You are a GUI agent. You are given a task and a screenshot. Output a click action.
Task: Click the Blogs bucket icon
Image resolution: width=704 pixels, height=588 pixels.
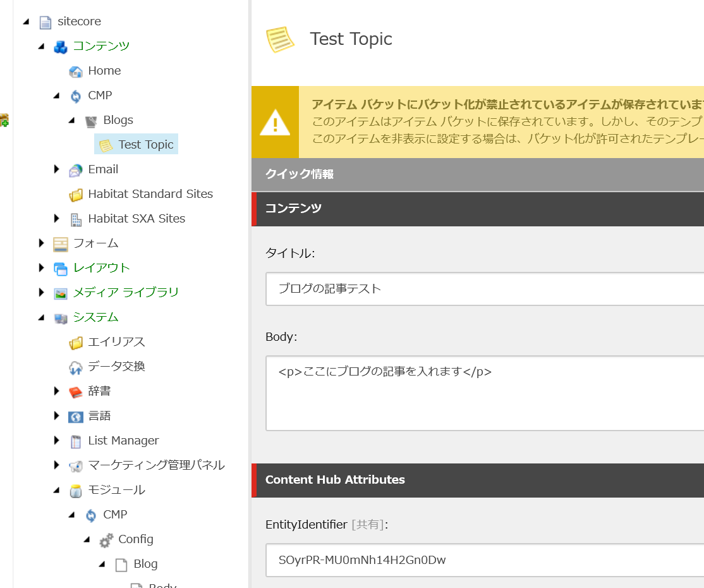[91, 121]
